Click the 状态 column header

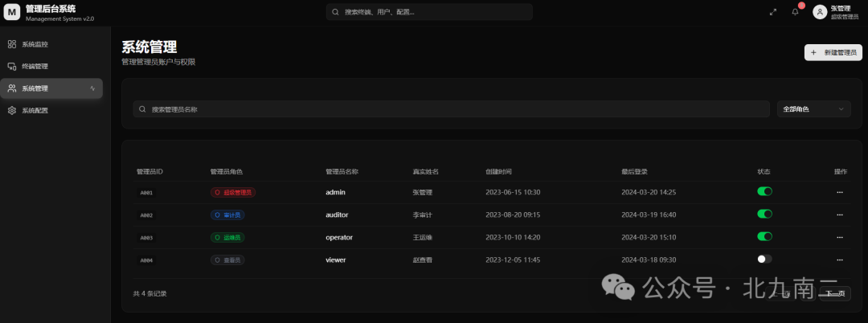764,172
